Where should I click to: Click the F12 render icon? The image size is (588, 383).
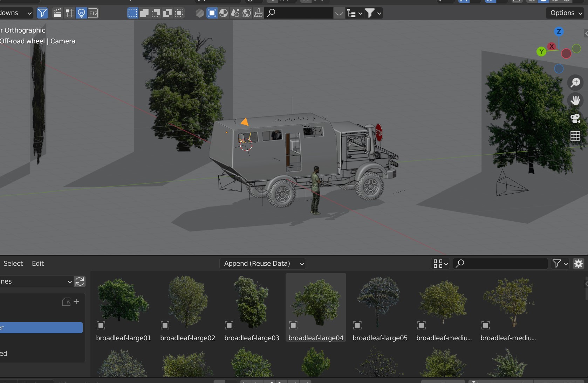click(93, 13)
